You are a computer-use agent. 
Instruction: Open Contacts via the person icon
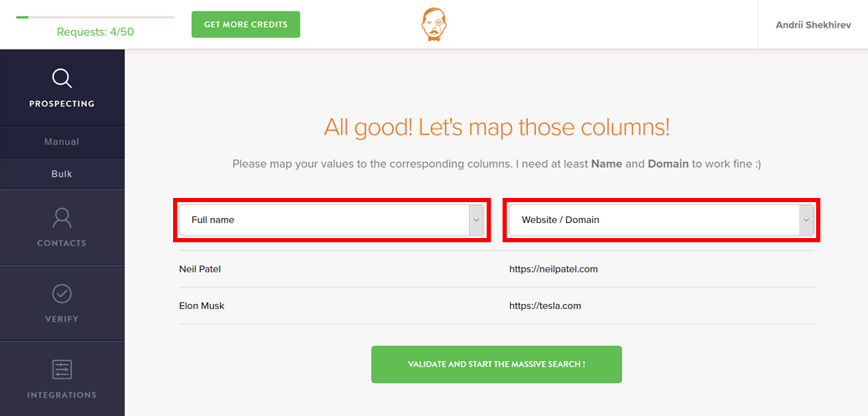[62, 218]
